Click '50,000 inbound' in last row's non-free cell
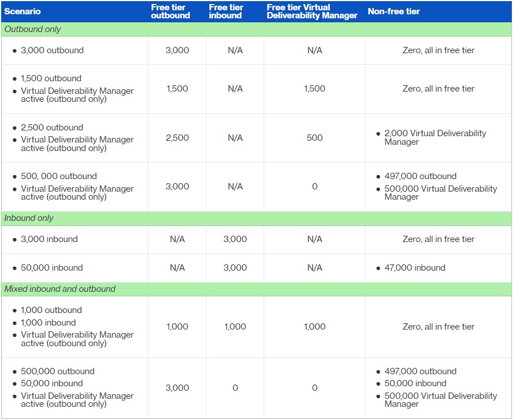 coord(415,383)
